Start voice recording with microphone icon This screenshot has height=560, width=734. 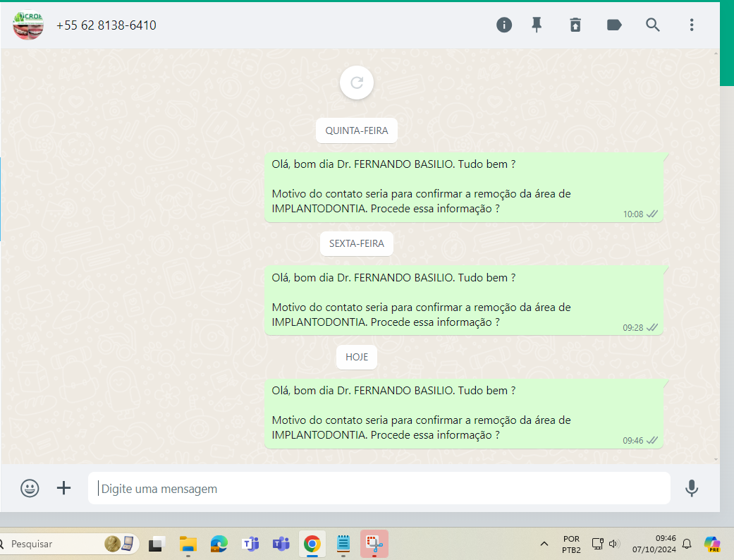point(692,488)
